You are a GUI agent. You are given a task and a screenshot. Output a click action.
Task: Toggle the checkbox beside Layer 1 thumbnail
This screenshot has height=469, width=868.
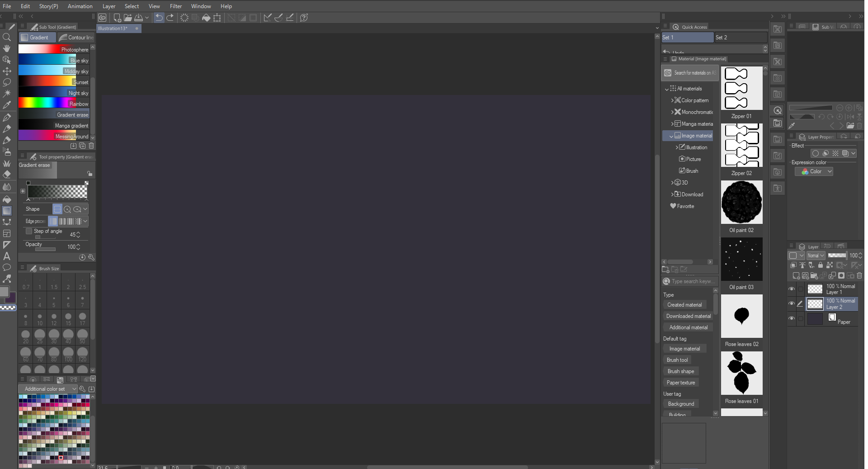click(801, 289)
